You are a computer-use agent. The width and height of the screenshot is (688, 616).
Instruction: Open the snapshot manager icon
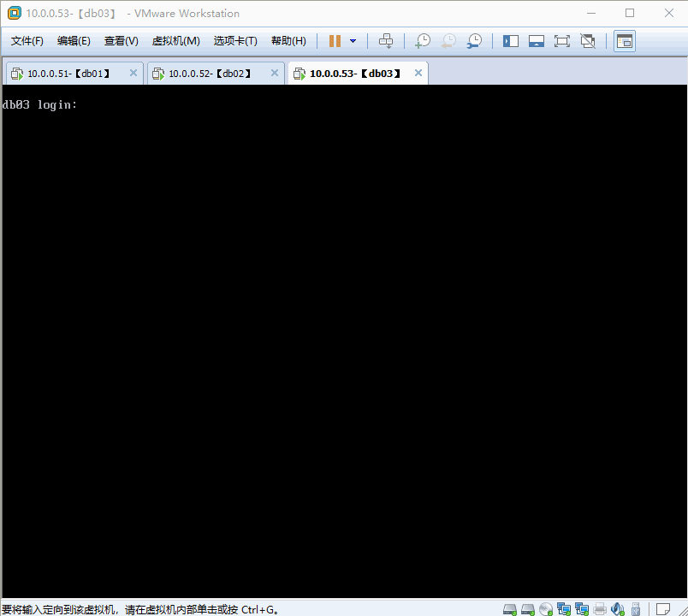point(474,41)
